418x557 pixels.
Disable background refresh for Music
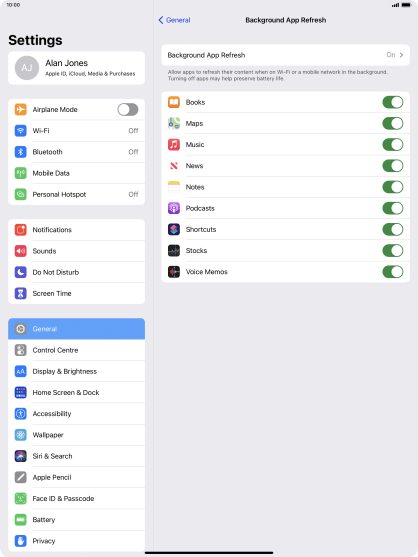[393, 145]
